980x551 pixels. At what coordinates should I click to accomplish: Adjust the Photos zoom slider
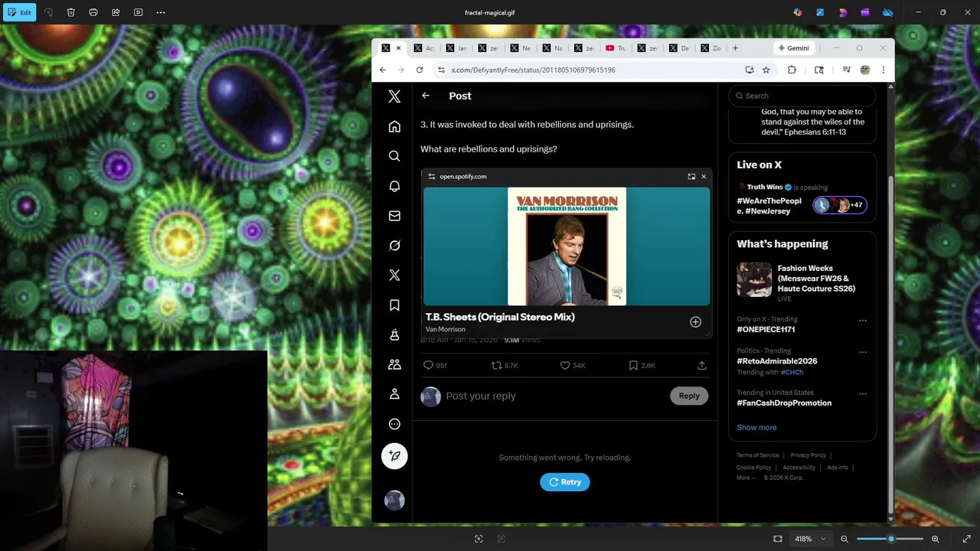tap(890, 539)
